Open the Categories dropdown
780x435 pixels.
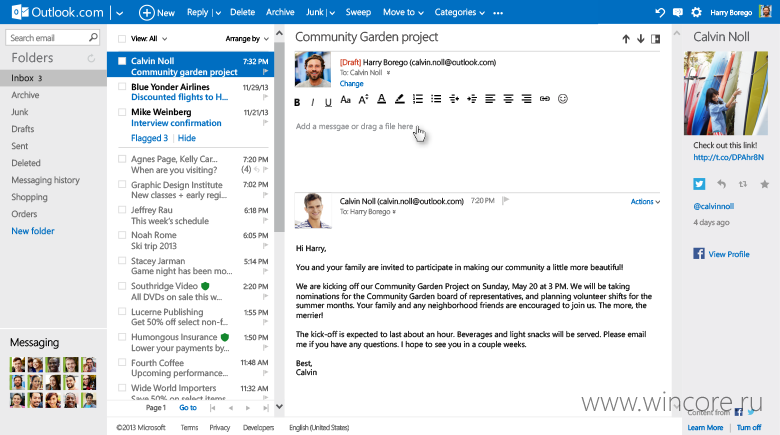(460, 12)
